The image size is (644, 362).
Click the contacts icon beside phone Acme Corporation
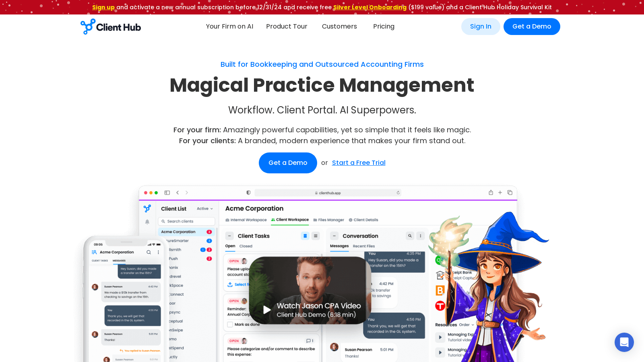click(94, 252)
